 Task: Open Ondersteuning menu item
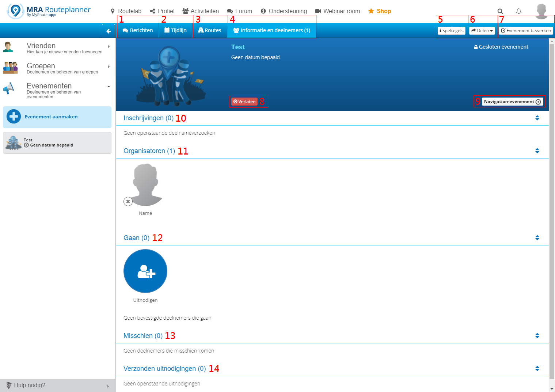[284, 11]
